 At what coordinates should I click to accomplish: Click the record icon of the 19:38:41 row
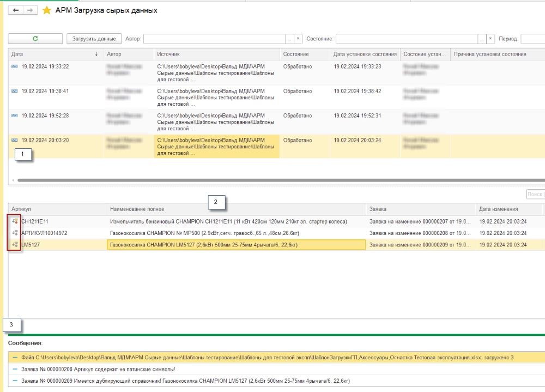(15, 91)
